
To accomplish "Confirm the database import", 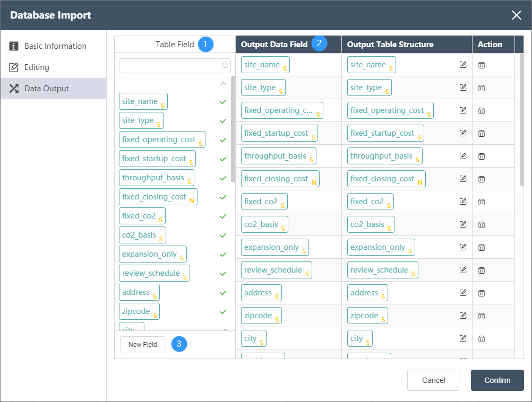I will coord(497,380).
